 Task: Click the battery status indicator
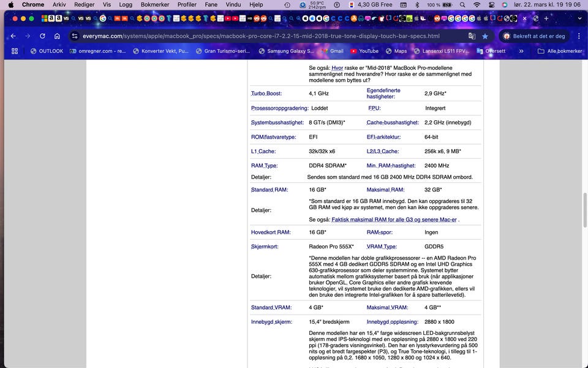pyautogui.click(x=440, y=5)
